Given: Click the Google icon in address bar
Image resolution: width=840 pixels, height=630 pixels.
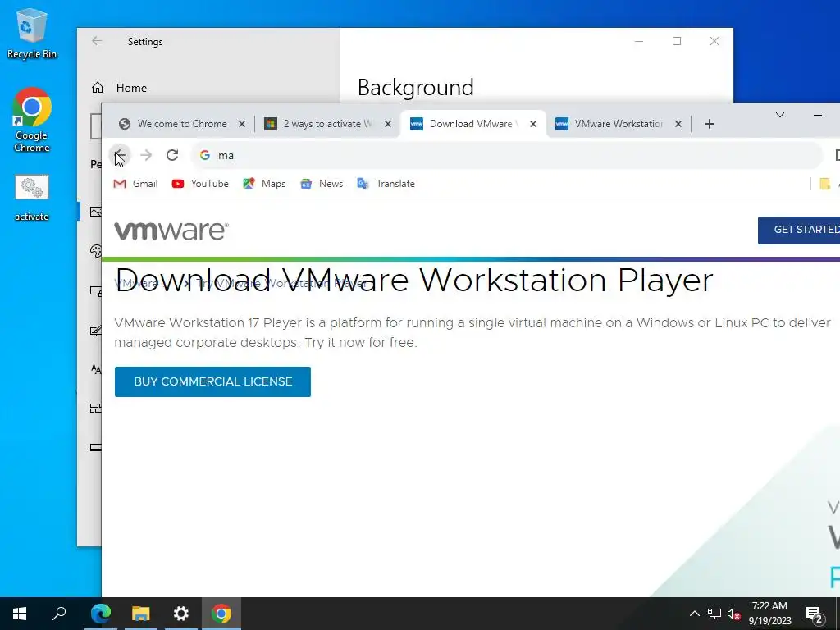Looking at the screenshot, I should tap(204, 155).
